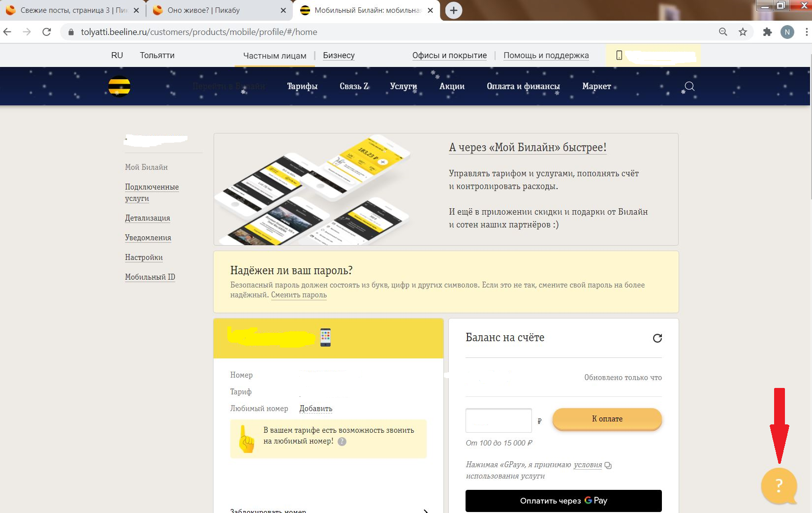This screenshot has height=513, width=812.
Task: Open Оплата и финансы menu
Action: 523,87
